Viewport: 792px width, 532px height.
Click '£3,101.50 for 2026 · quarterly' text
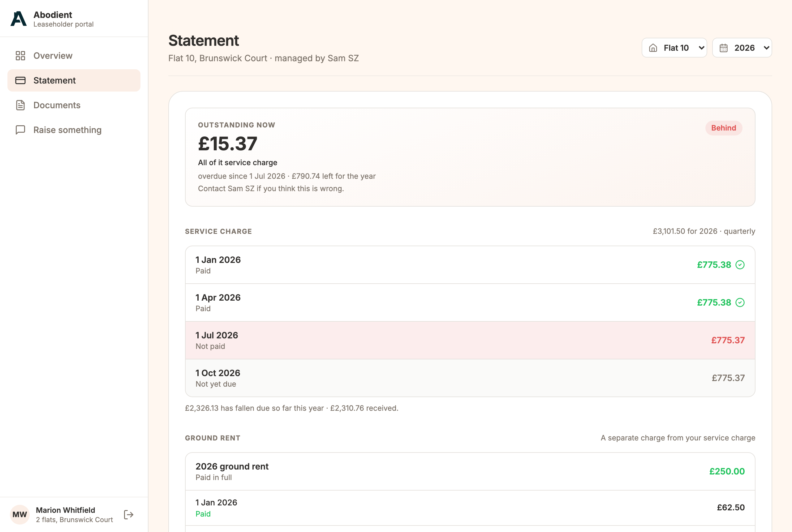704,231
